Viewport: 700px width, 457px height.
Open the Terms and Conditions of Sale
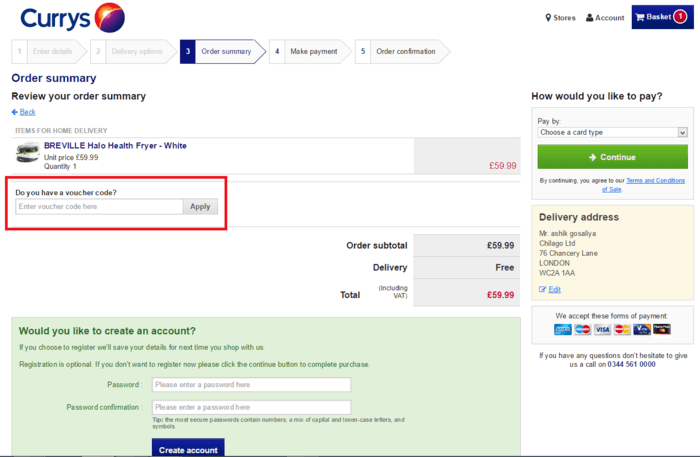[655, 180]
